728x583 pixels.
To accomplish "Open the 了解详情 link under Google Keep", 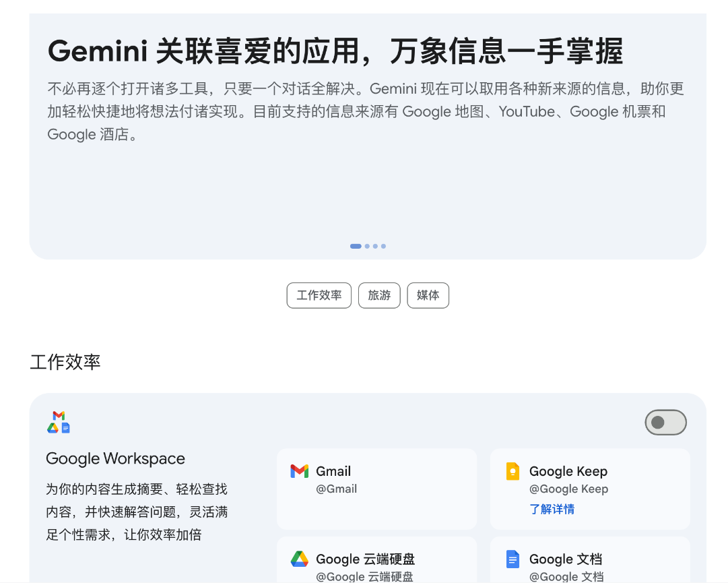I will pyautogui.click(x=552, y=509).
